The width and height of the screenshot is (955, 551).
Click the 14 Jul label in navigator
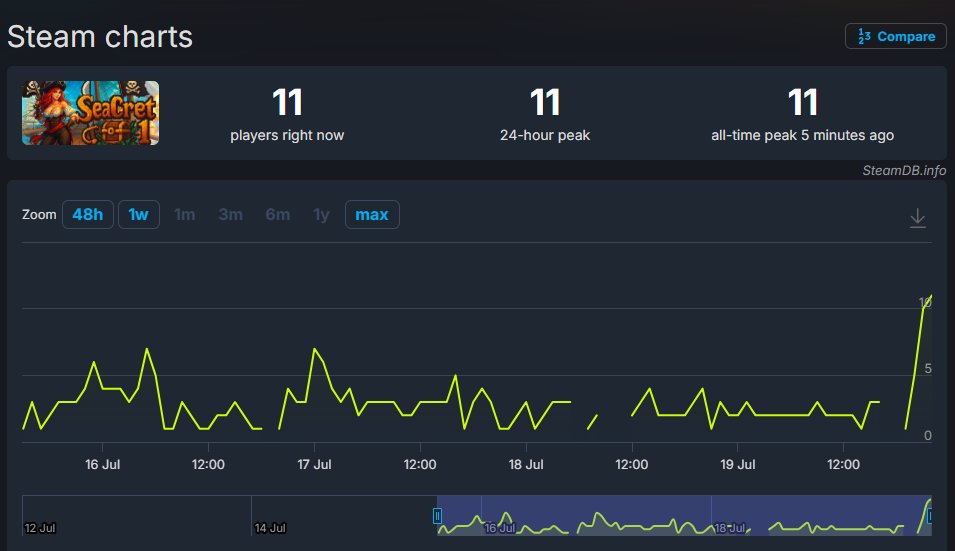pyautogui.click(x=270, y=528)
